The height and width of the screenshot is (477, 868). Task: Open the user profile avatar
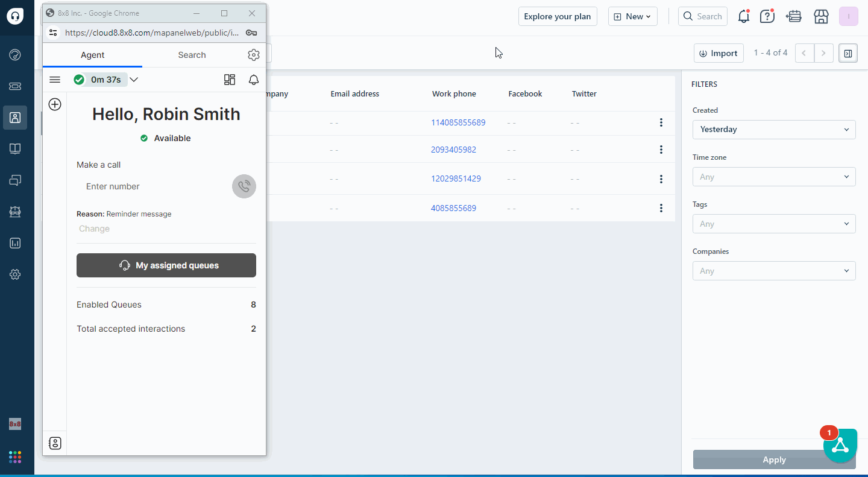tap(848, 16)
